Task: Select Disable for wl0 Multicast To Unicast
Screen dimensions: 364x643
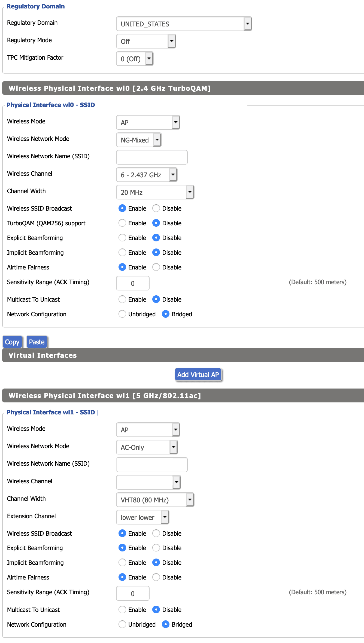Action: pos(156,299)
